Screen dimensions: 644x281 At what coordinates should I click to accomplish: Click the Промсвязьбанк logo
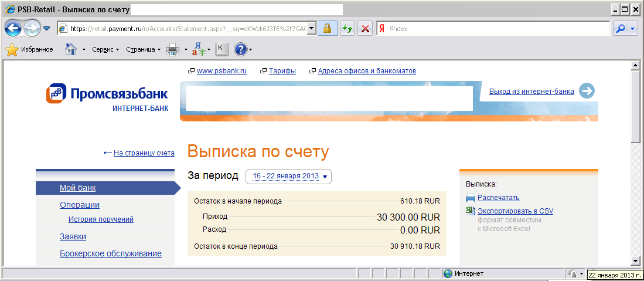pyautogui.click(x=107, y=94)
